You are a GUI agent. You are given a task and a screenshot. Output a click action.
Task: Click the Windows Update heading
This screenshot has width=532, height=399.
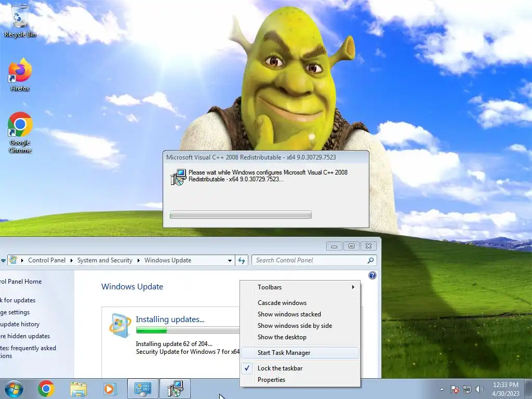tap(132, 287)
